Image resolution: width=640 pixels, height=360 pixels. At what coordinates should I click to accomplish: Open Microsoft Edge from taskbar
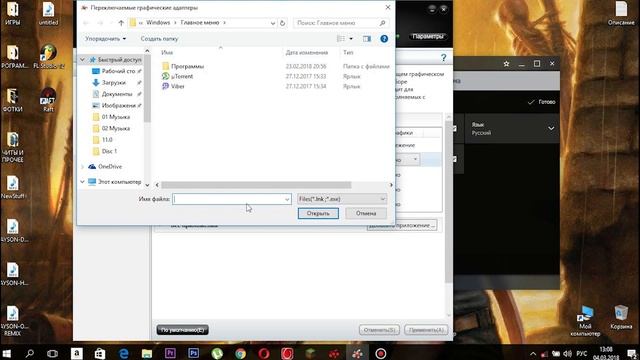tap(123, 353)
